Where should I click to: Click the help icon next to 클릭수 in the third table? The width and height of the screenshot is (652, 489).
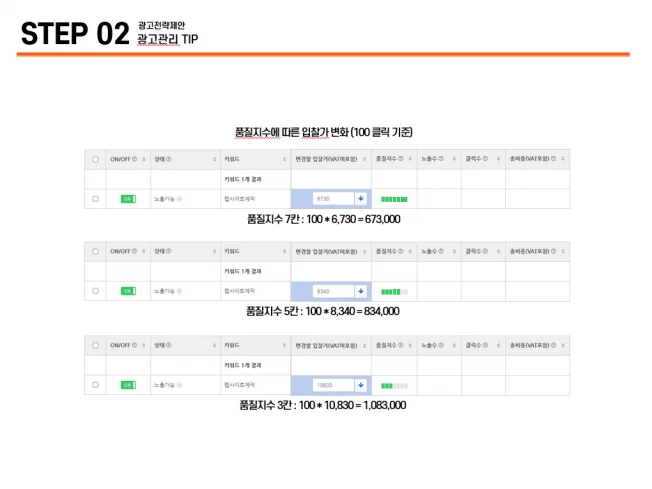pos(484,345)
